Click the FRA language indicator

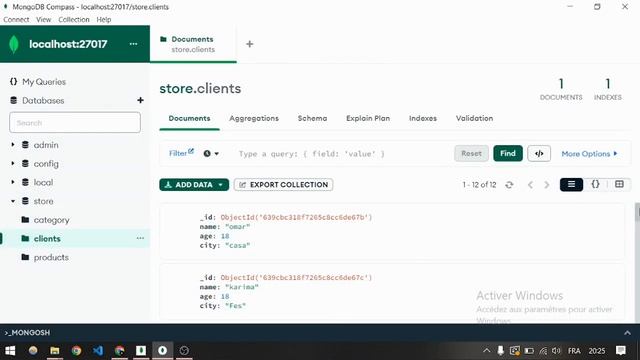tap(574, 351)
